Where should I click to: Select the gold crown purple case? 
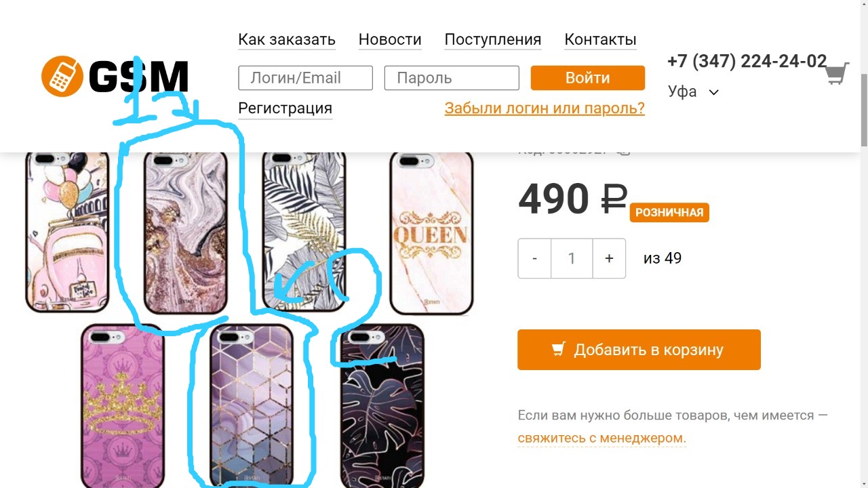point(123,405)
